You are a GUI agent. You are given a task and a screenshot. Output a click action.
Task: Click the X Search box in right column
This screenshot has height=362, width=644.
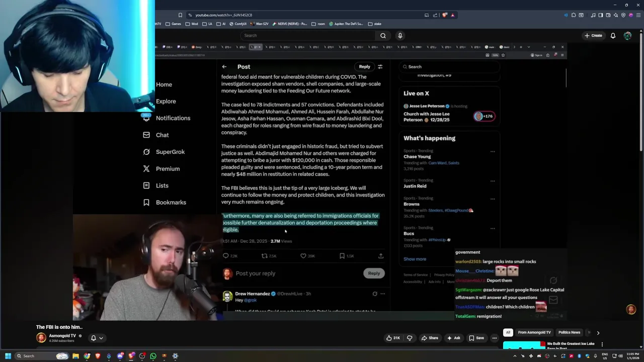pyautogui.click(x=450, y=66)
